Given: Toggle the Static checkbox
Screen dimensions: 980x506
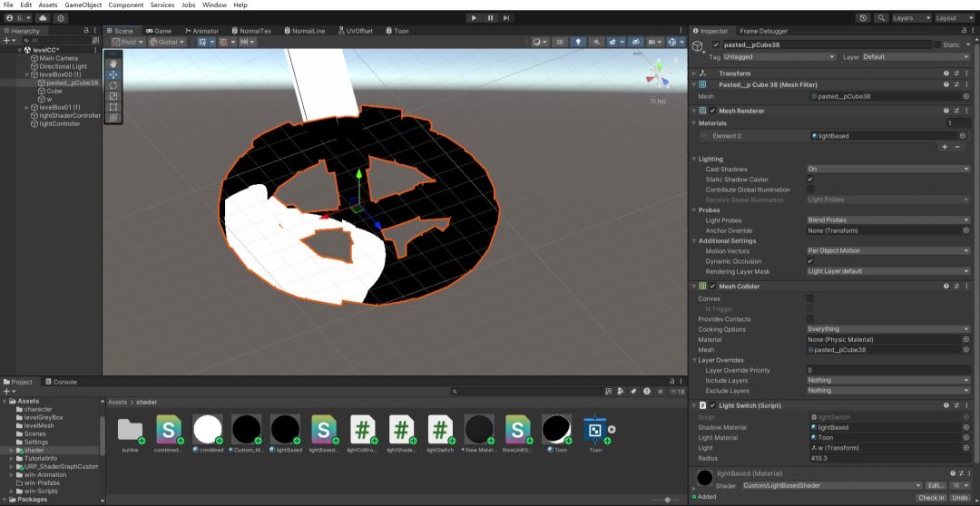Looking at the screenshot, I should pos(937,45).
